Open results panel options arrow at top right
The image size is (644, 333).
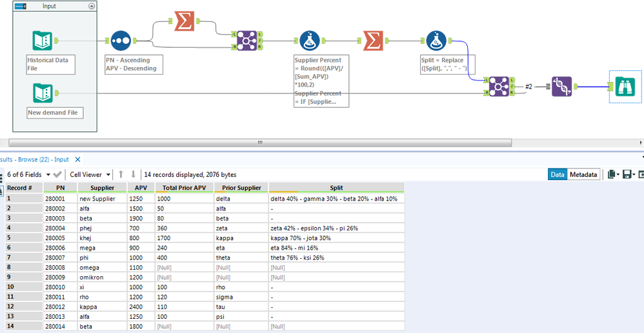[642, 157]
